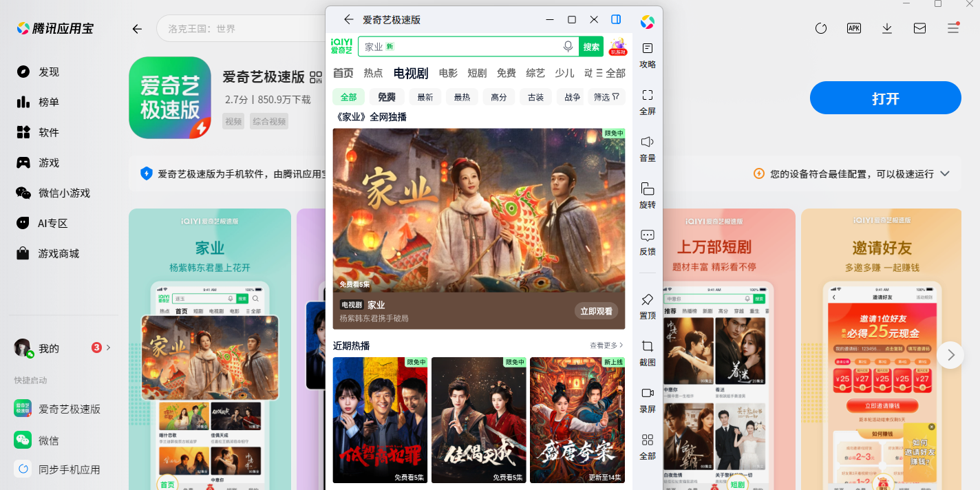Pin window with the 置顶 icon
Viewport: 980px width, 490px height.
click(x=647, y=306)
